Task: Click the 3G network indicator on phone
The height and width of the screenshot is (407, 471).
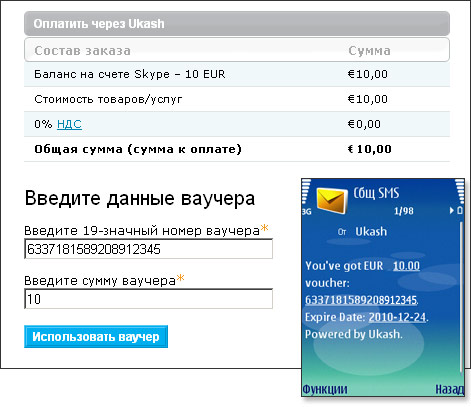Action: point(306,211)
